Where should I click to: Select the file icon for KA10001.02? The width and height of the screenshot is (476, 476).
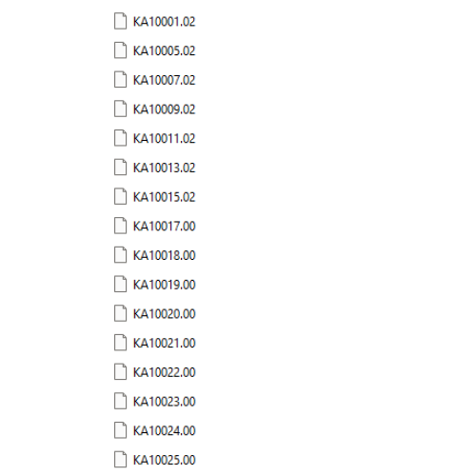pos(120,21)
